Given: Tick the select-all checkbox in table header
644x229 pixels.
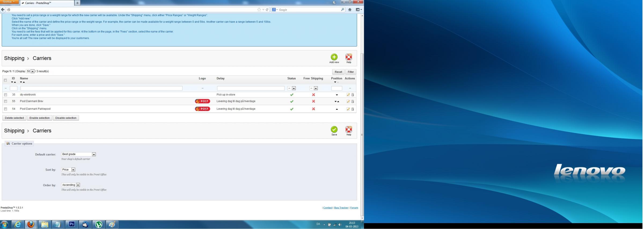Looking at the screenshot, I should coord(5,80).
